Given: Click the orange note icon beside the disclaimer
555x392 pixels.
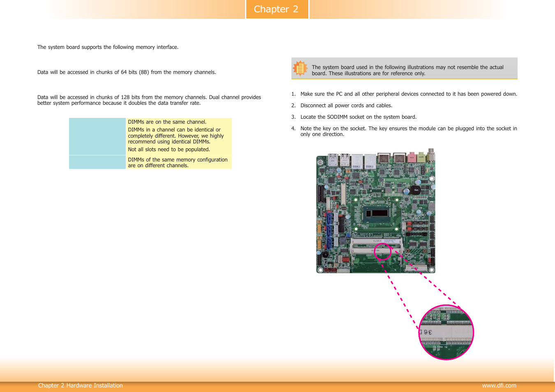Looking at the screenshot, I should pos(300,68).
